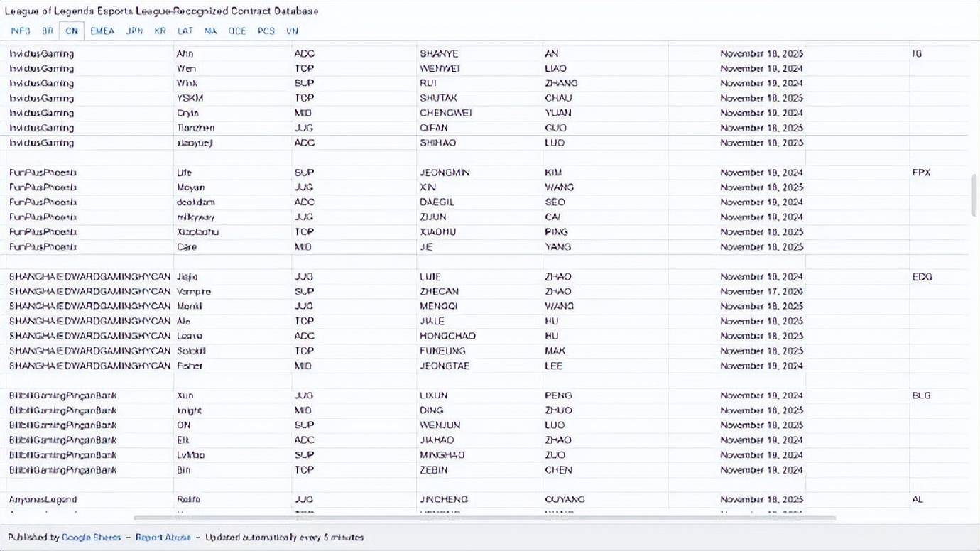Click the milkyway player cell
Viewport: 980px width, 551px height.
[233, 217]
